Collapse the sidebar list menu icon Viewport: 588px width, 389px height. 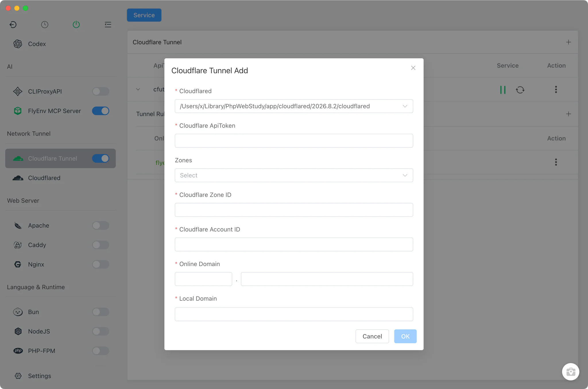[108, 24]
